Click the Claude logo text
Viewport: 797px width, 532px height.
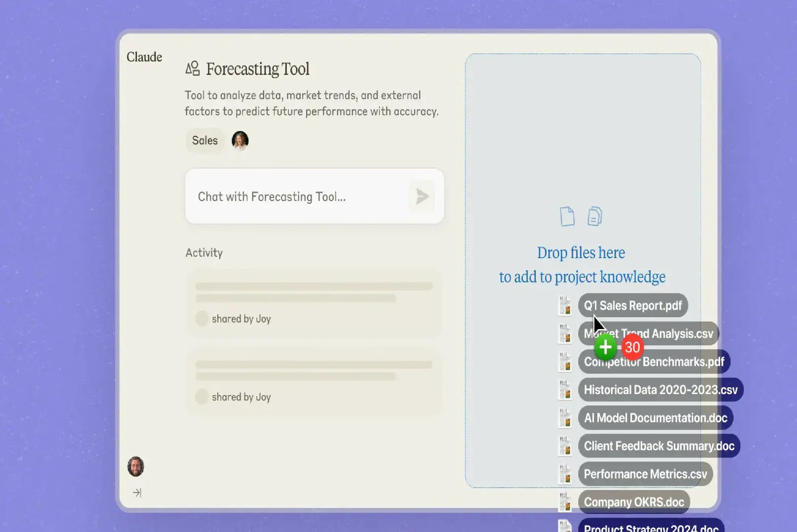click(144, 57)
